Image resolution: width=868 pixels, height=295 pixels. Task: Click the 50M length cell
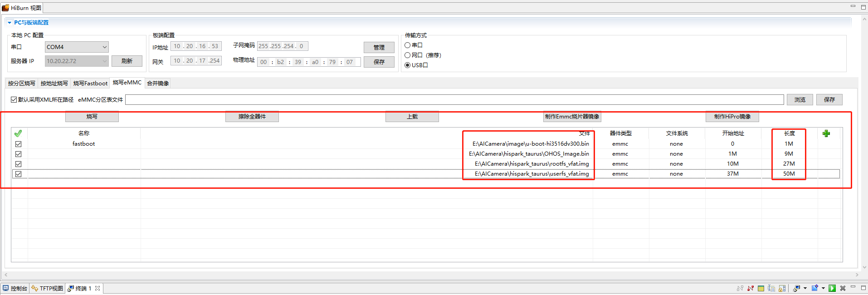click(789, 174)
